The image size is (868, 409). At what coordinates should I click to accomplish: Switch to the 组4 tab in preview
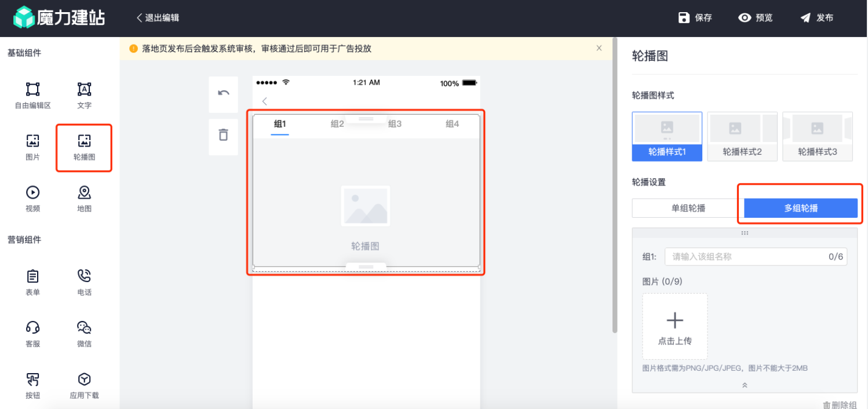[453, 123]
